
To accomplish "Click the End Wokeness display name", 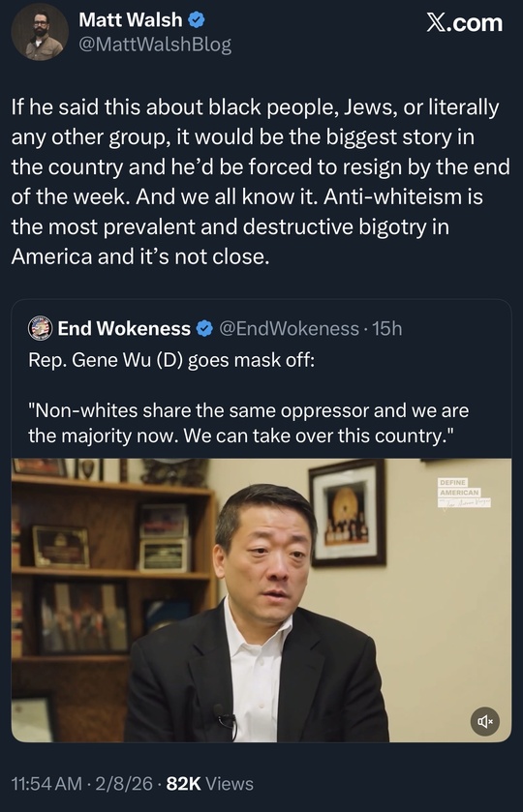I will point(124,328).
